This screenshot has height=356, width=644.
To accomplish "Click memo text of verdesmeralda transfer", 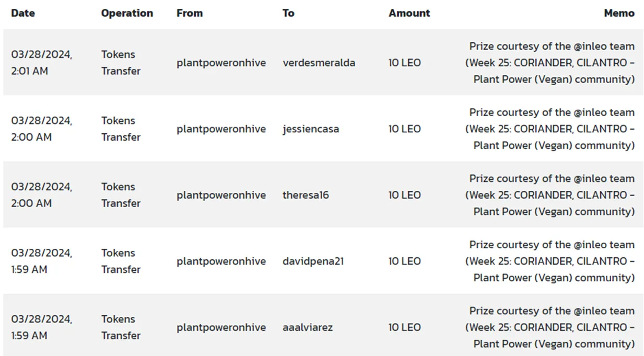I will tap(550, 63).
